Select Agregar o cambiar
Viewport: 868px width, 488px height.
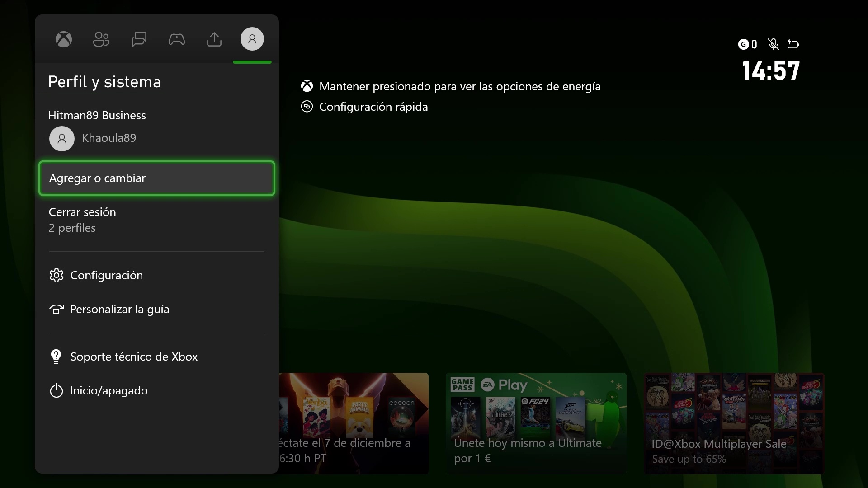pyautogui.click(x=157, y=178)
